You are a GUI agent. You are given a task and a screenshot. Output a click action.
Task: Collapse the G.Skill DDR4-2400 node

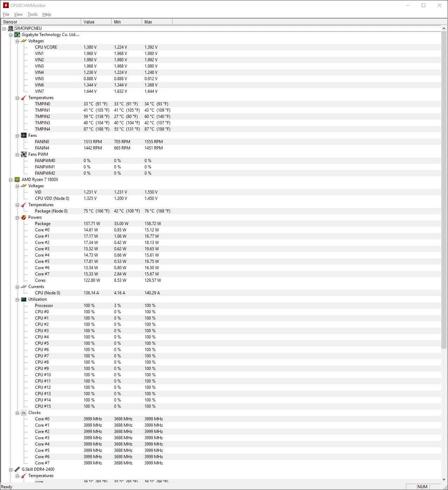pos(11,469)
